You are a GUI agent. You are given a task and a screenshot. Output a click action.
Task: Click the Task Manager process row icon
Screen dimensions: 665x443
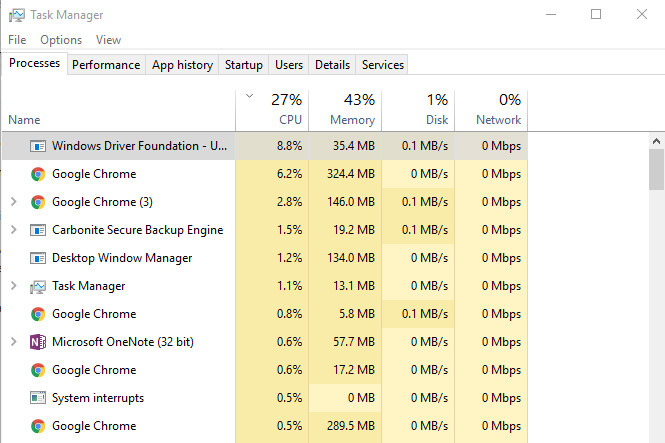(x=38, y=287)
